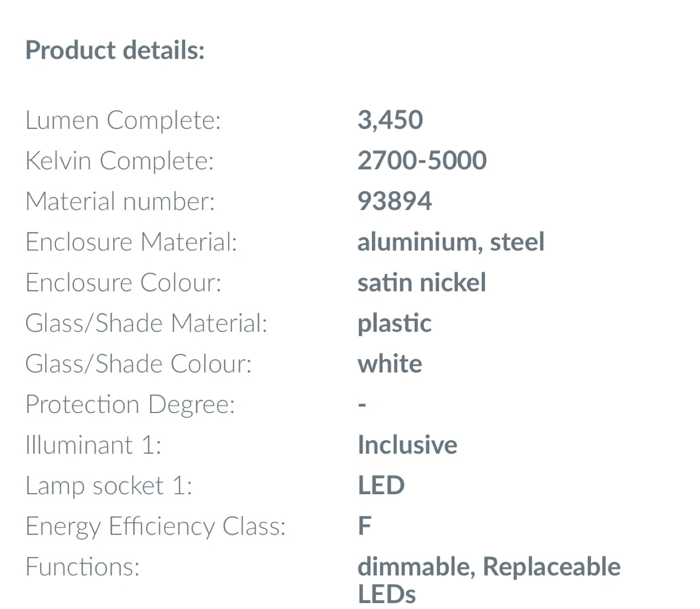Click the Protection Degree label
Viewport: 700px width, 609px height.
point(130,404)
